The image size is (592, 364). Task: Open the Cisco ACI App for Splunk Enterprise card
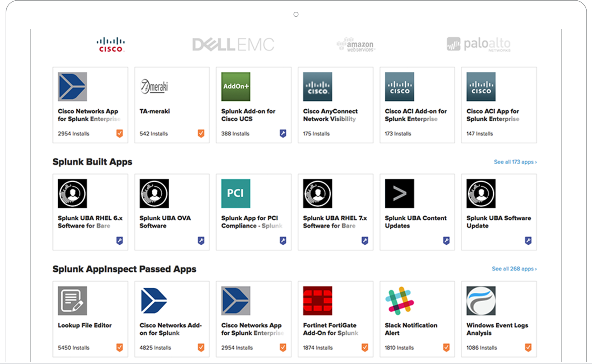(x=499, y=105)
